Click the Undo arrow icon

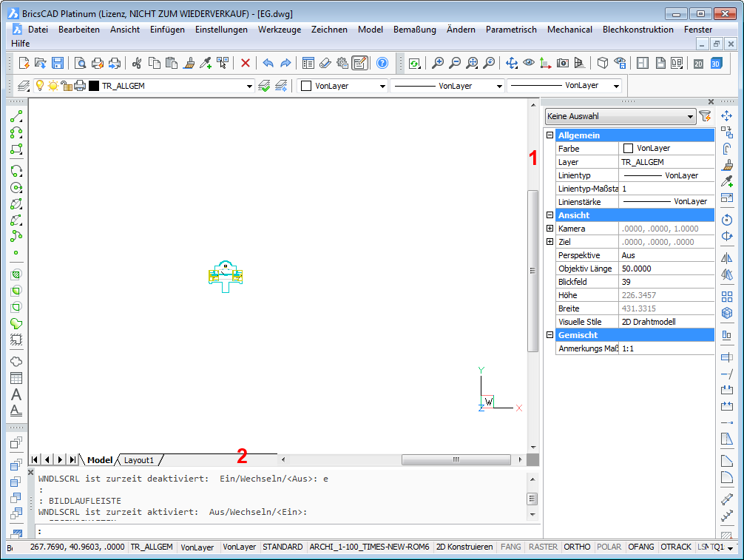268,64
